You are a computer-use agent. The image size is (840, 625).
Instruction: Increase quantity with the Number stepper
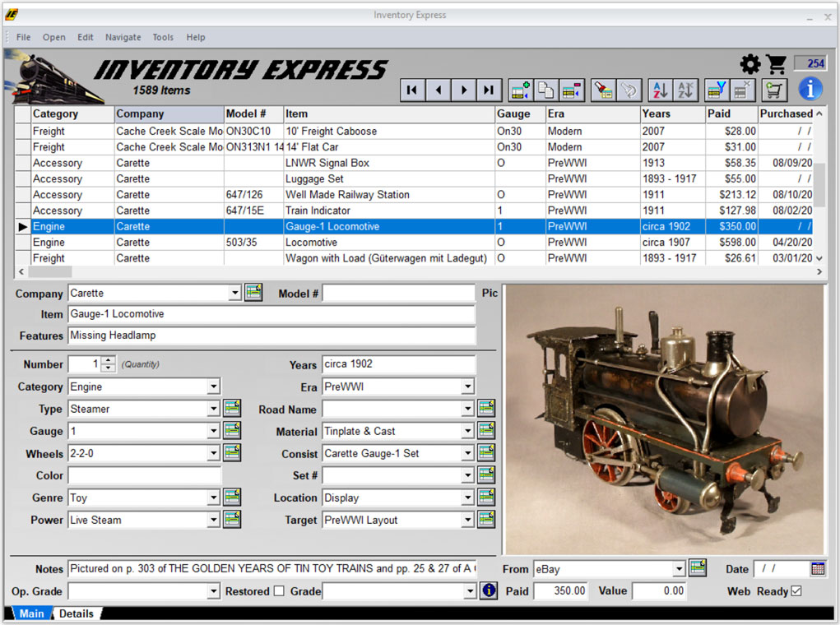(109, 361)
